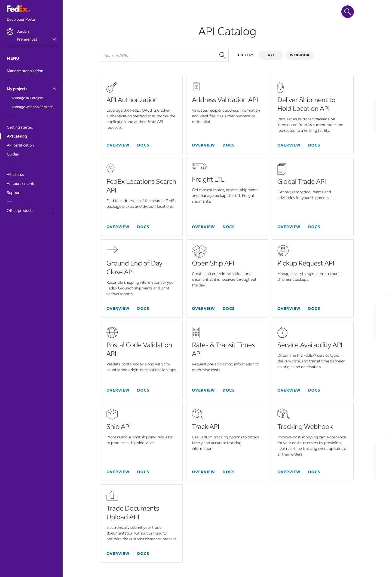The height and width of the screenshot is (577, 392).
Task: View Ship API OVERVIEW
Action: (118, 472)
